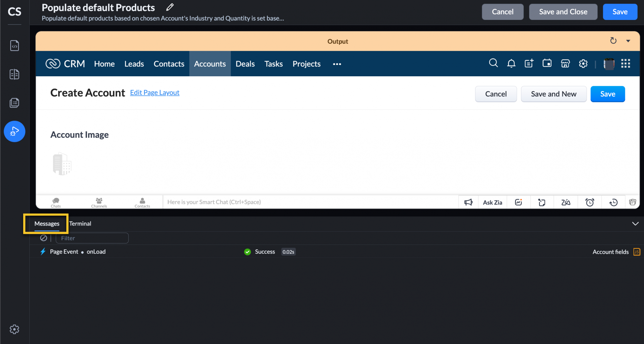
Task: Refresh the Output preview
Action: click(x=613, y=41)
